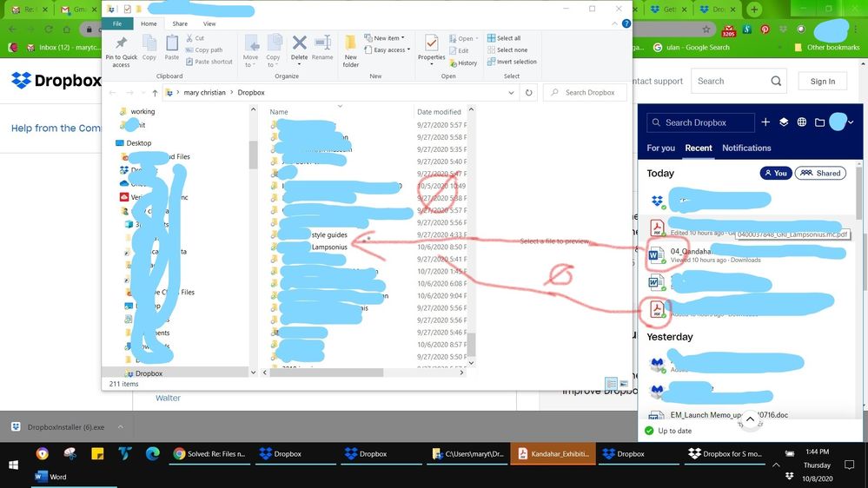
Task: Refresh the Dropbox folder view
Action: coord(528,93)
